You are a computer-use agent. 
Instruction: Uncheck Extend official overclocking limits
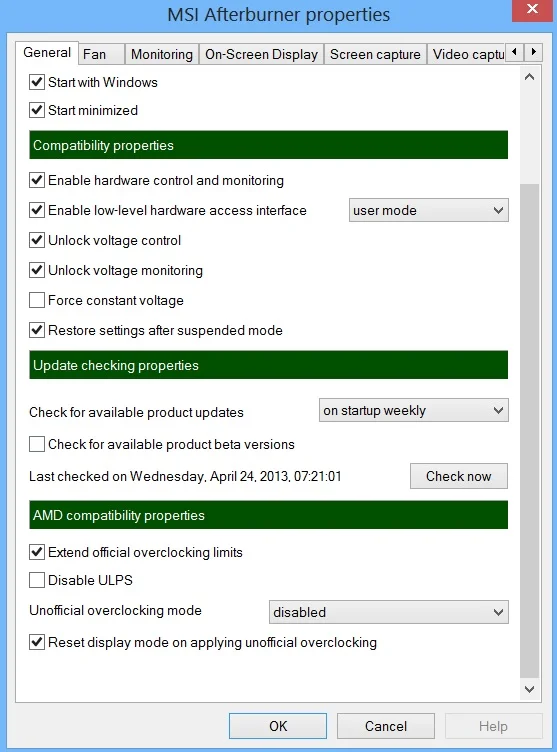[37, 552]
